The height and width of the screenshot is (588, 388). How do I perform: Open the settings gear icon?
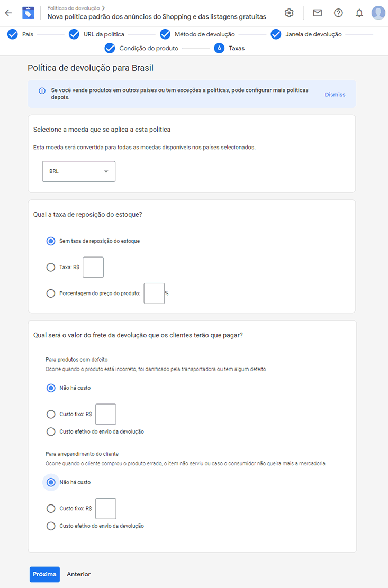tap(289, 13)
